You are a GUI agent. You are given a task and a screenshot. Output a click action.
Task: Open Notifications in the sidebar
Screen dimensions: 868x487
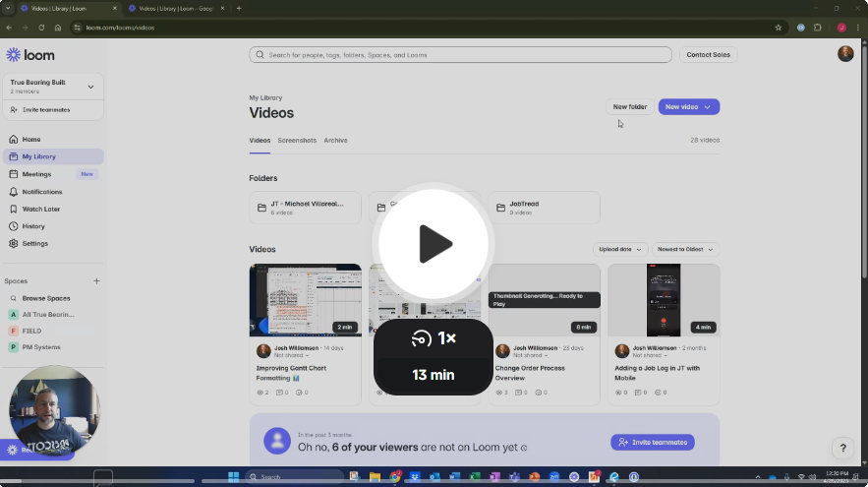(x=53, y=192)
